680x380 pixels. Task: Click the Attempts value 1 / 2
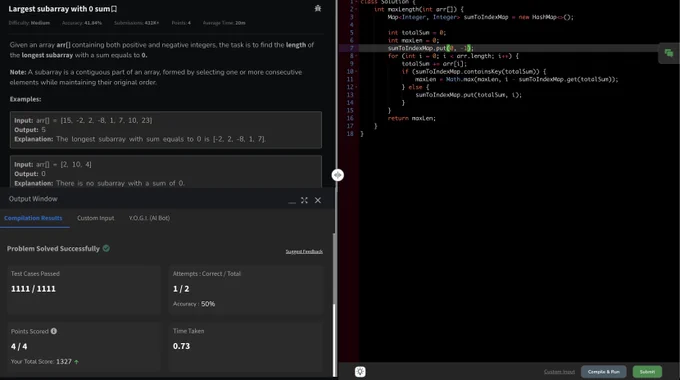pos(181,289)
